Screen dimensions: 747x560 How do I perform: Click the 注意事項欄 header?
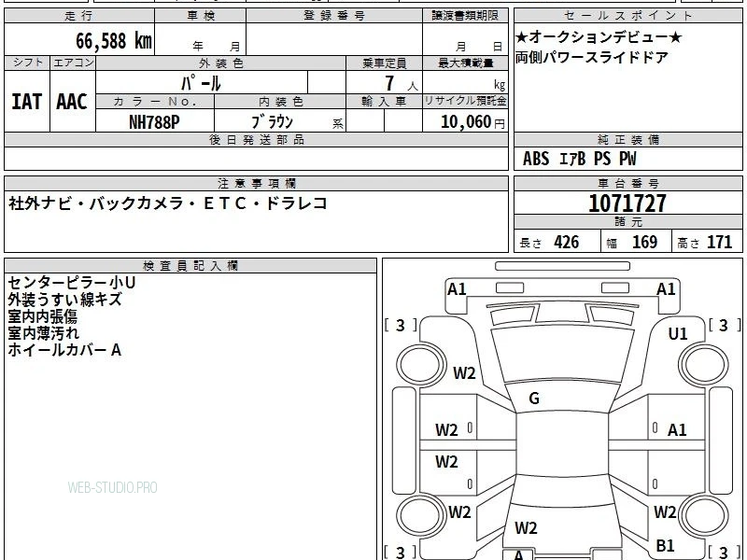[x=256, y=183]
